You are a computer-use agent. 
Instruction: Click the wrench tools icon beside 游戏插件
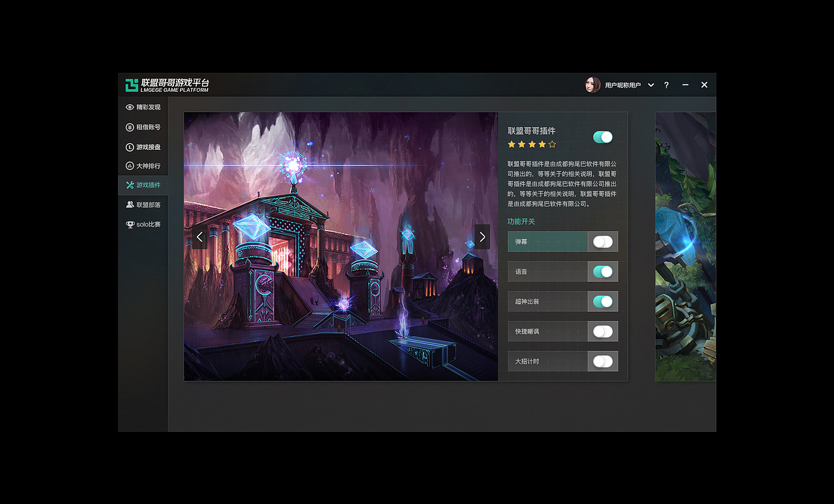130,185
